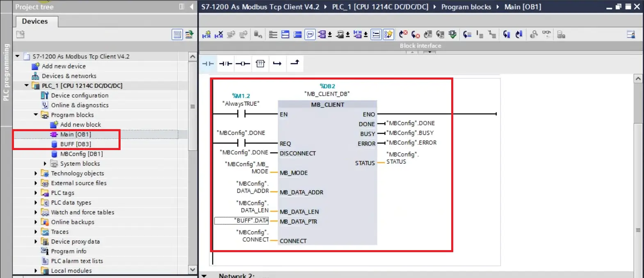The height and width of the screenshot is (278, 644).
Task: Click the small down arrow under Block interface
Action: [x=429, y=52]
